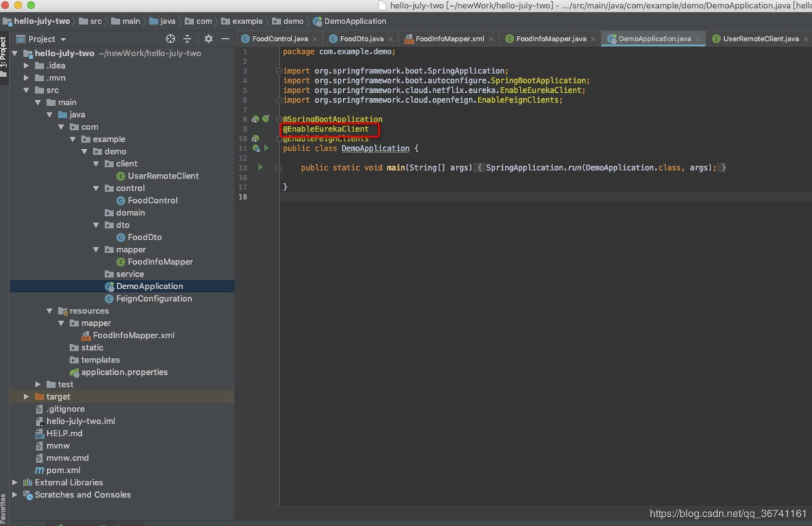812x526 pixels.
Task: Close the FoodInfoMapper.java tab
Action: pos(593,39)
